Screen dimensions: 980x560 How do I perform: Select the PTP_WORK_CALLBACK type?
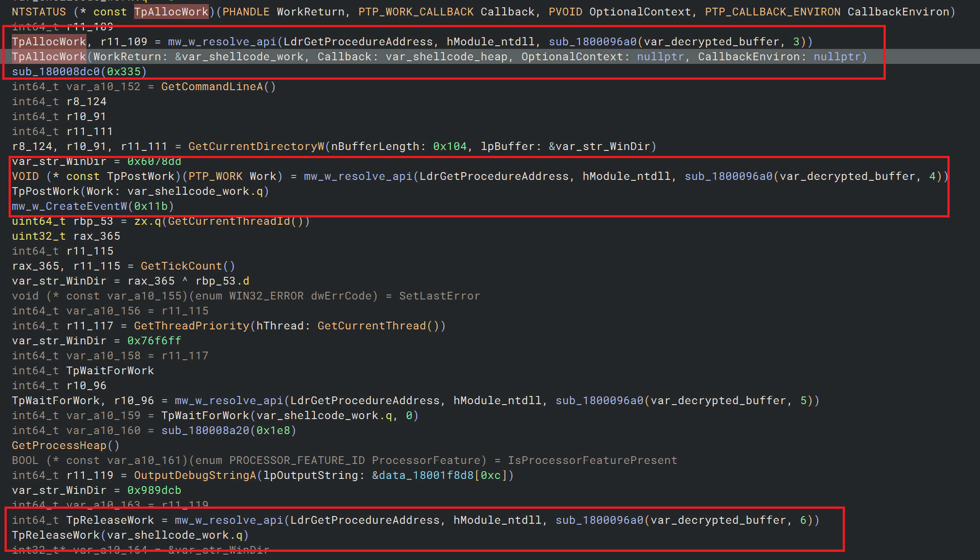(416, 12)
